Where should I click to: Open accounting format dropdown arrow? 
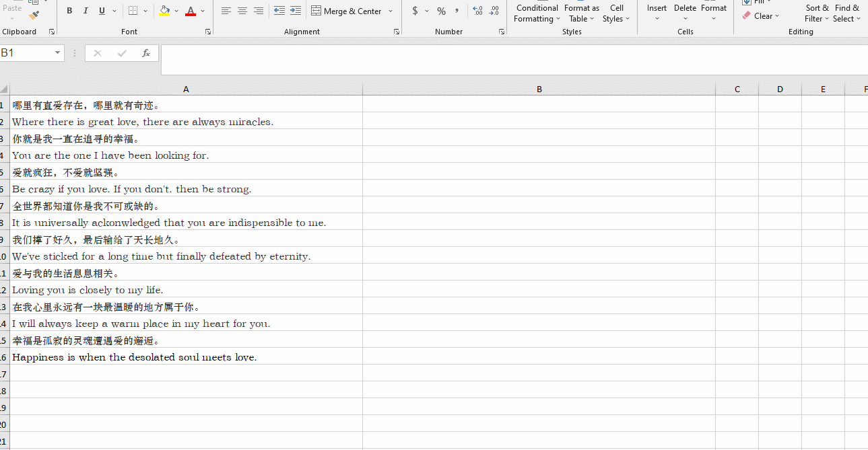pyautogui.click(x=427, y=11)
